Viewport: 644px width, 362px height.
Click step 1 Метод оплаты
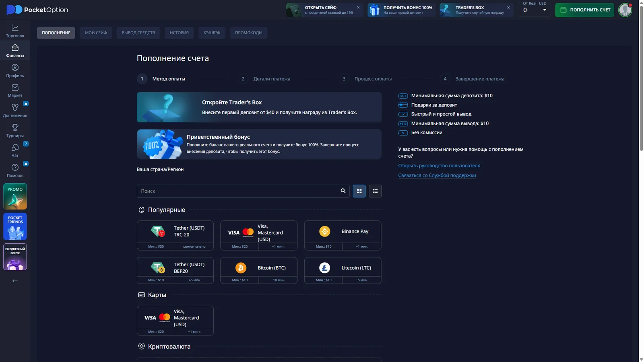[161, 79]
